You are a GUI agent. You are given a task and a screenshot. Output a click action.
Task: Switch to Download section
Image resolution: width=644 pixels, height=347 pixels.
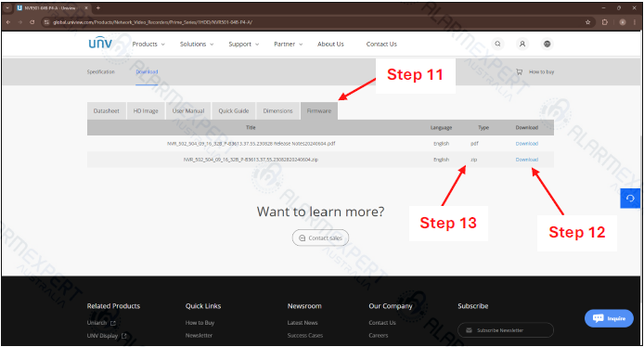point(147,71)
